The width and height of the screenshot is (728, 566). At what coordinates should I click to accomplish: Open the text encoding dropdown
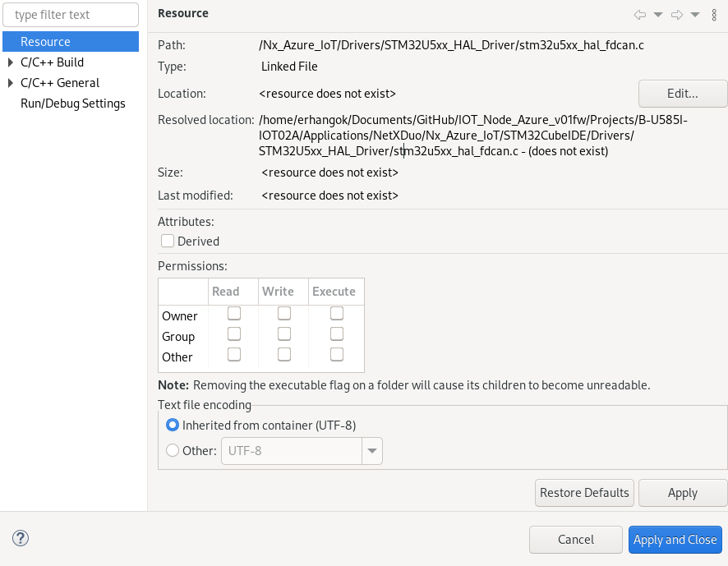(372, 450)
